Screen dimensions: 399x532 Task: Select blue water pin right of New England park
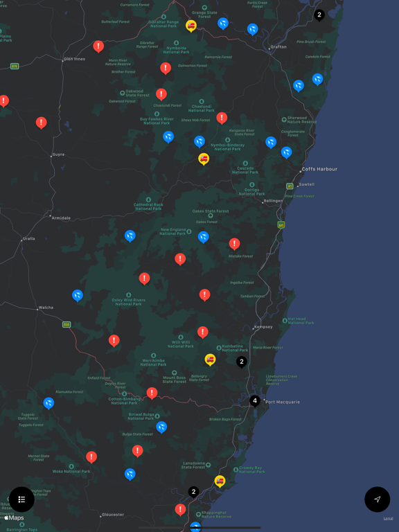[203, 238]
